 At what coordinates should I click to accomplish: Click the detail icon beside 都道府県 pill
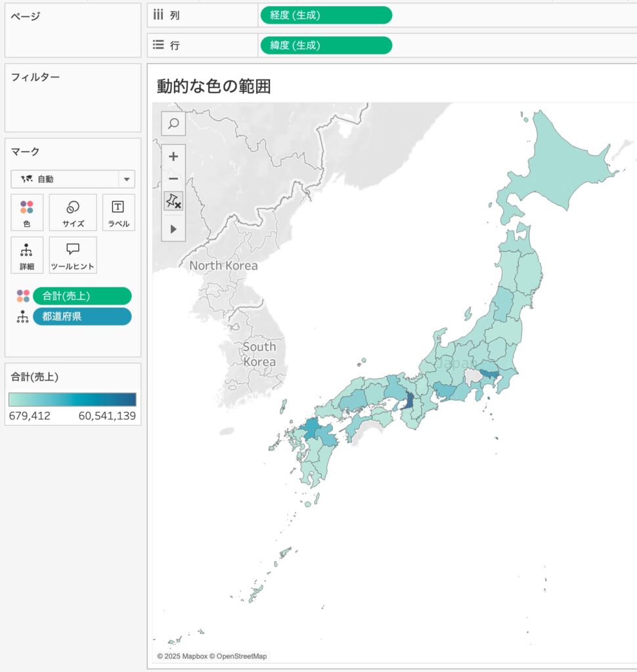click(x=23, y=317)
